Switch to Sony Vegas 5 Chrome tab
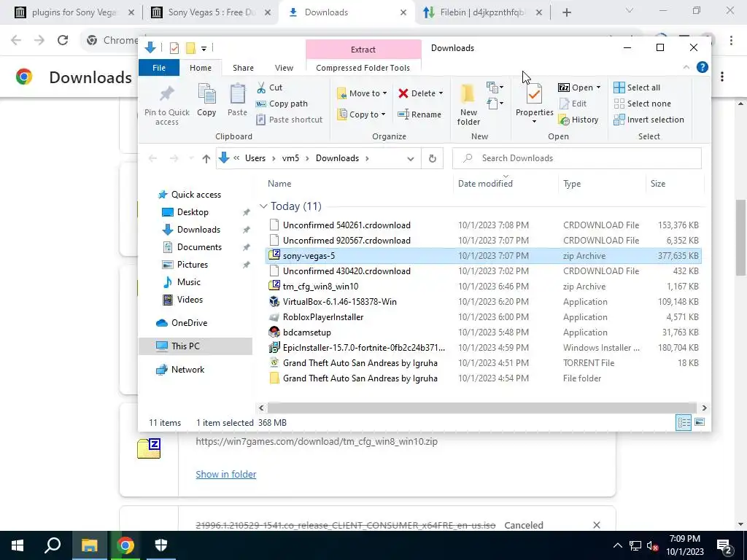Image resolution: width=747 pixels, height=560 pixels. tap(211, 12)
